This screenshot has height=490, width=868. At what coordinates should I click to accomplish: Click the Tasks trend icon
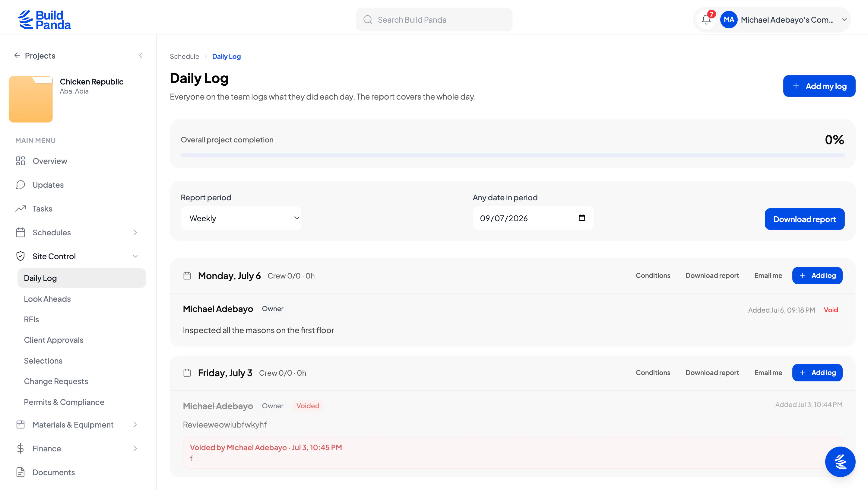(x=21, y=208)
